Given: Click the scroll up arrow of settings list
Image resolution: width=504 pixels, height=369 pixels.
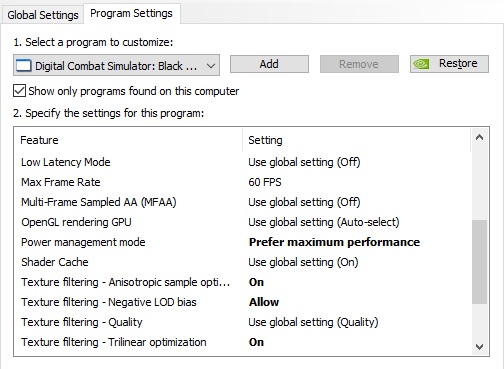Looking at the screenshot, I should click(479, 137).
